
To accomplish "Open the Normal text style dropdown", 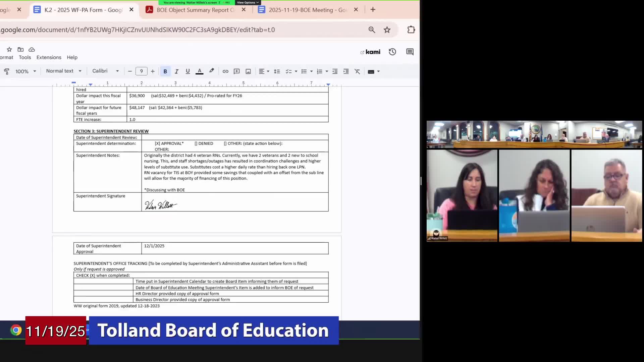I will 63,71.
